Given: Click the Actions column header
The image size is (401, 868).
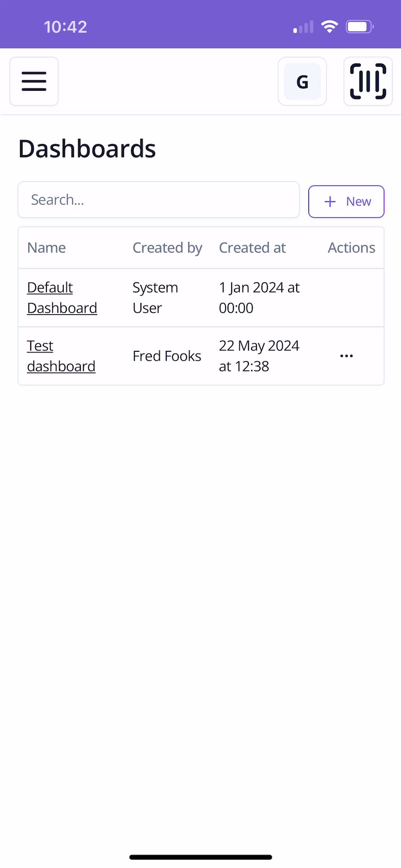Looking at the screenshot, I should (351, 248).
